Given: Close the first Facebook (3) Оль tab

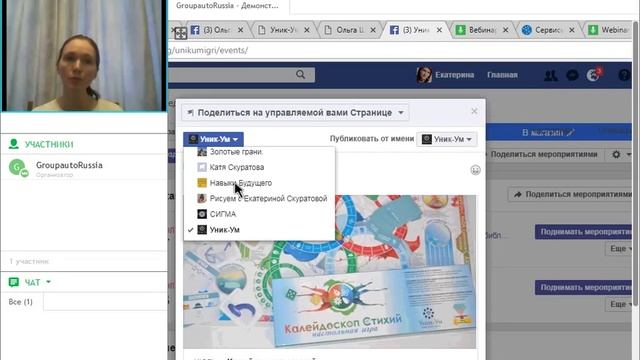Looking at the screenshot, I should tap(240, 30).
